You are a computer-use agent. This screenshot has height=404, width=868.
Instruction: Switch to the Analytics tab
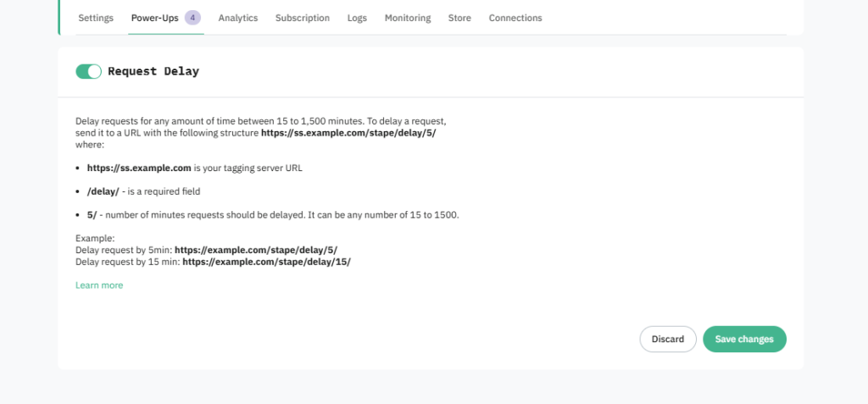pyautogui.click(x=237, y=18)
